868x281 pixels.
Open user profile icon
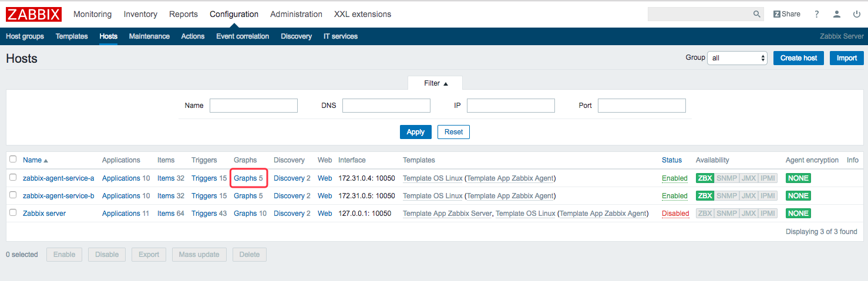click(x=837, y=14)
